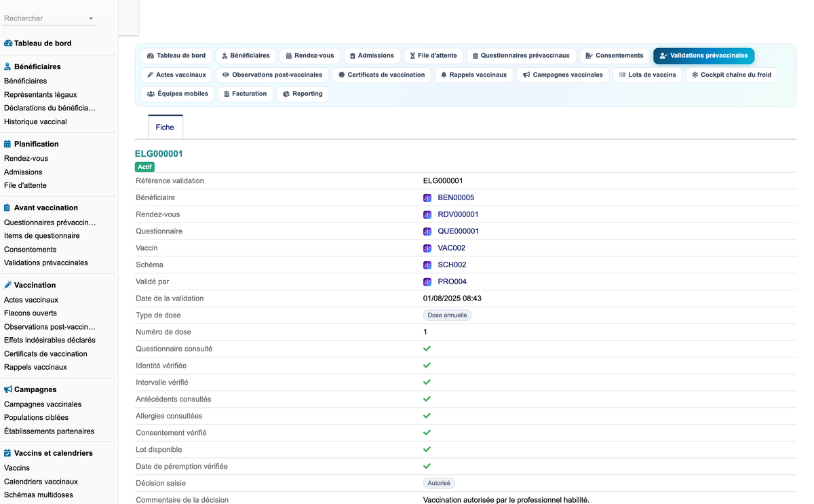The width and height of the screenshot is (814, 504).
Task: Go to Rendez-vous in top navigation
Action: (x=310, y=56)
